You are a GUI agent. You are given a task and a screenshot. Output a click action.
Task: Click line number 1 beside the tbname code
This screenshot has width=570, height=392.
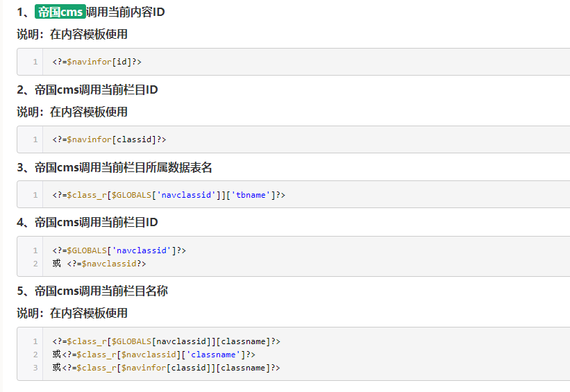[35, 195]
